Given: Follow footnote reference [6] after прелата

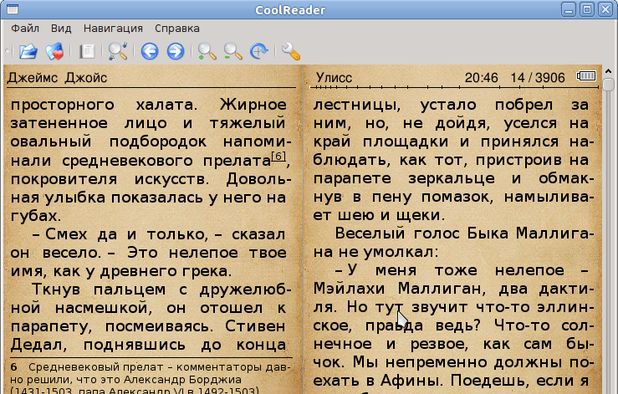Looking at the screenshot, I should 278,156.
